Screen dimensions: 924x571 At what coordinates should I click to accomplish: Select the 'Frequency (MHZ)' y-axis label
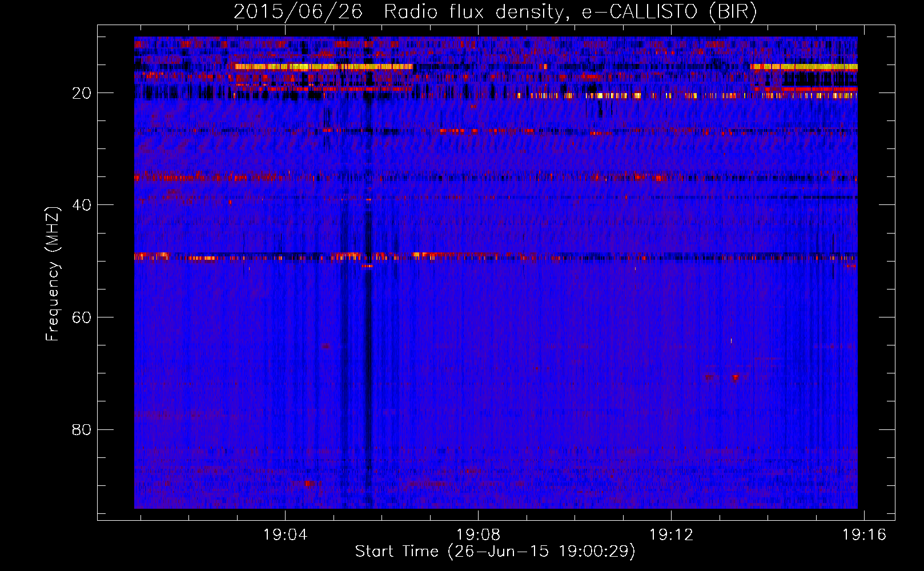pos(53,274)
